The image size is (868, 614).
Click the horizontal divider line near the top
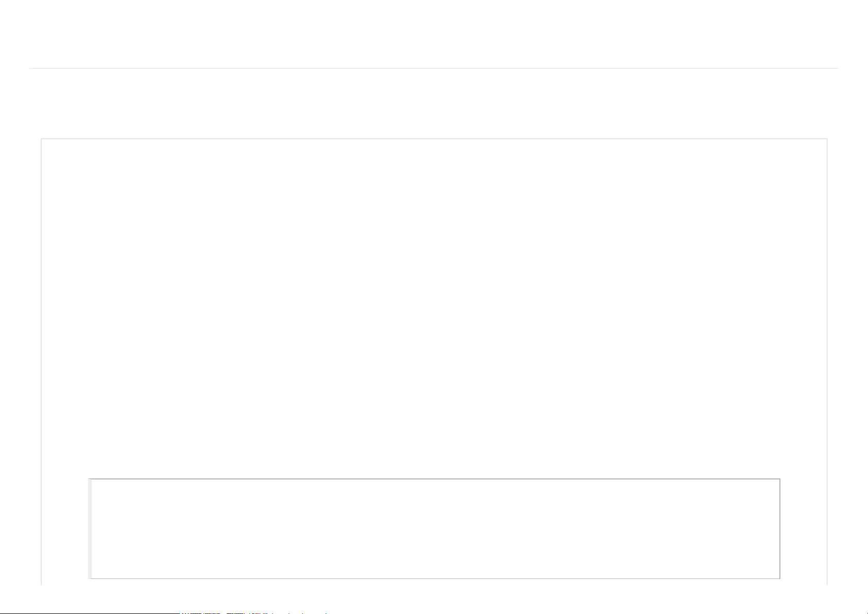point(434,68)
